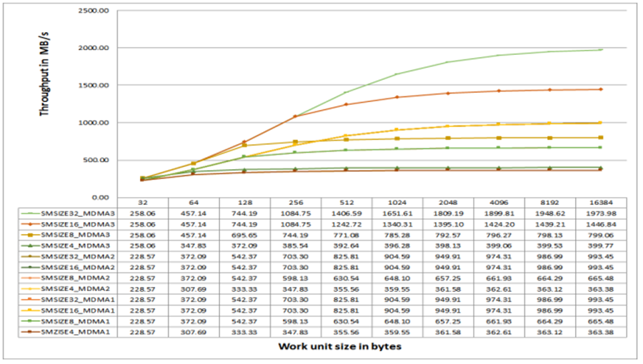The width and height of the screenshot is (643, 364).
Task: Click the 792.57 table cell
Action: [x=448, y=235]
